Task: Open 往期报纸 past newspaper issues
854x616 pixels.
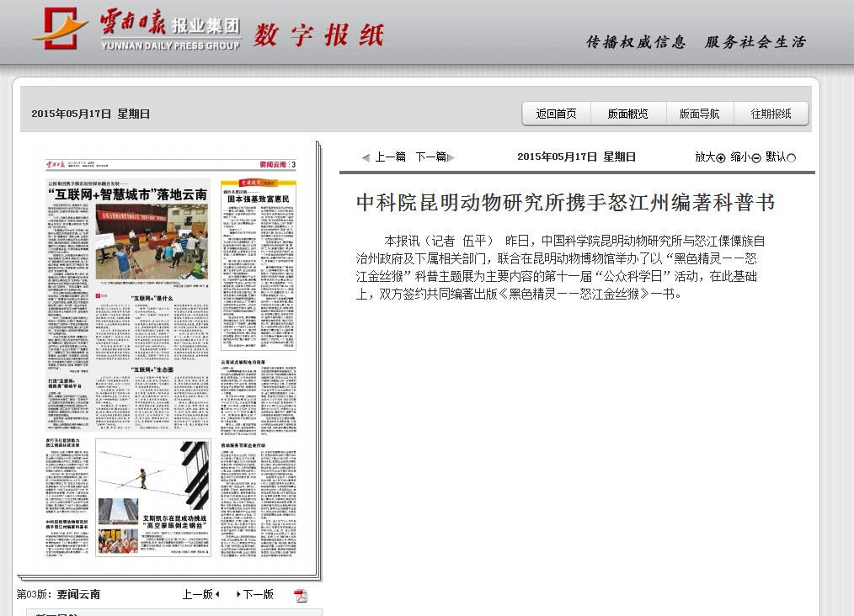Action: [x=770, y=112]
